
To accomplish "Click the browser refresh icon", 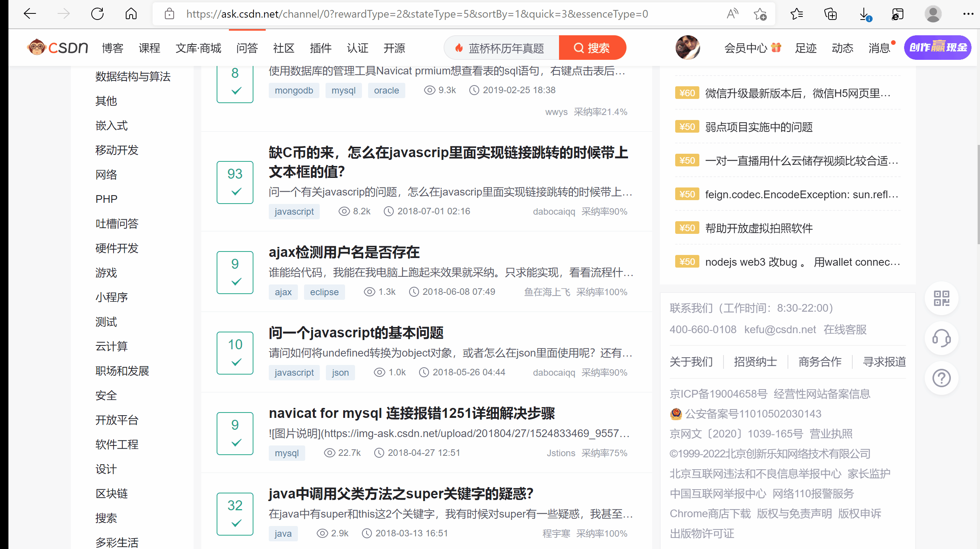I will tap(97, 14).
